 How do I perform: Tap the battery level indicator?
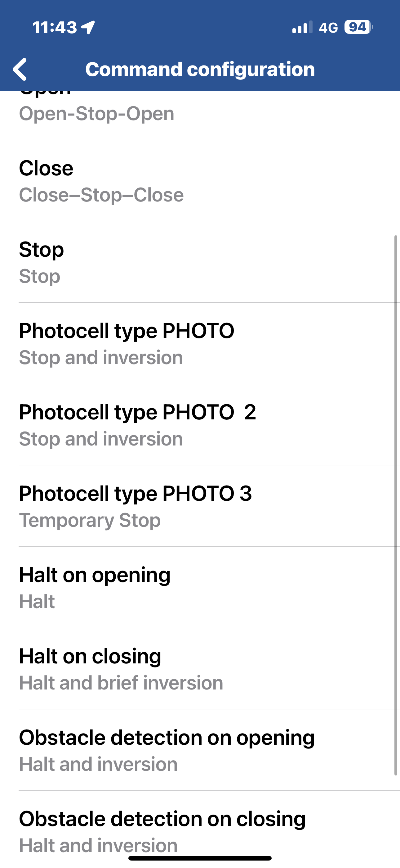358,27
